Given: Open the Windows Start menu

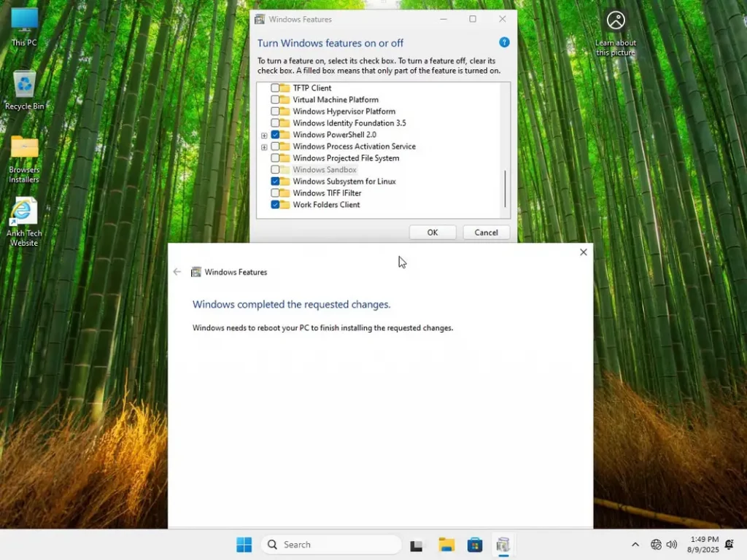Looking at the screenshot, I should coord(244,545).
